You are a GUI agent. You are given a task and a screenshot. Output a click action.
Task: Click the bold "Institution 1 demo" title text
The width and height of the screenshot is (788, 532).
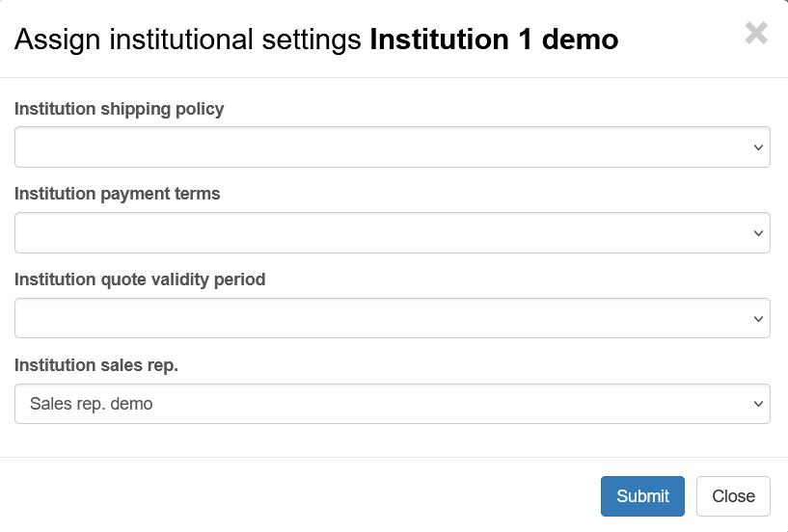click(494, 40)
